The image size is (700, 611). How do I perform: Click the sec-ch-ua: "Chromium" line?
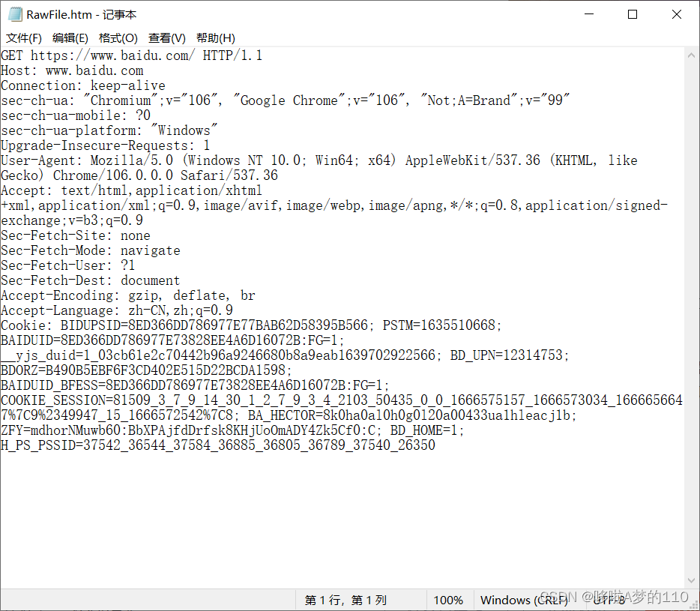(286, 100)
